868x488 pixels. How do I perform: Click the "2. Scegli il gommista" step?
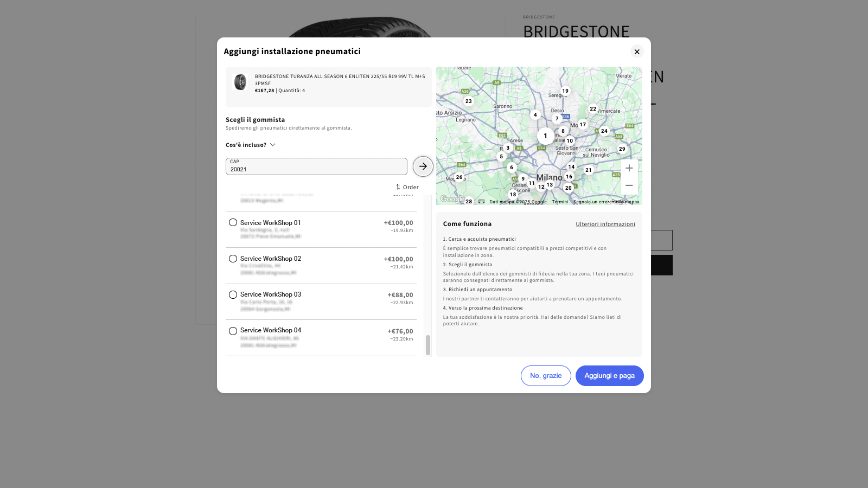[x=468, y=265]
